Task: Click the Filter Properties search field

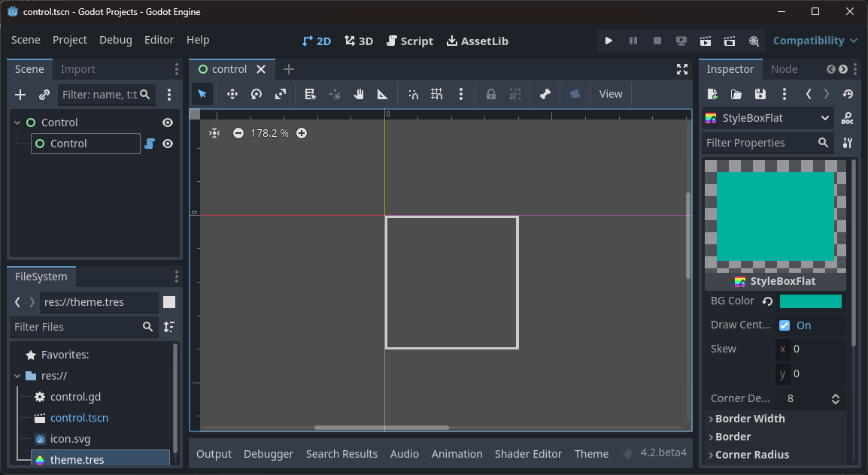Action: 761,142
